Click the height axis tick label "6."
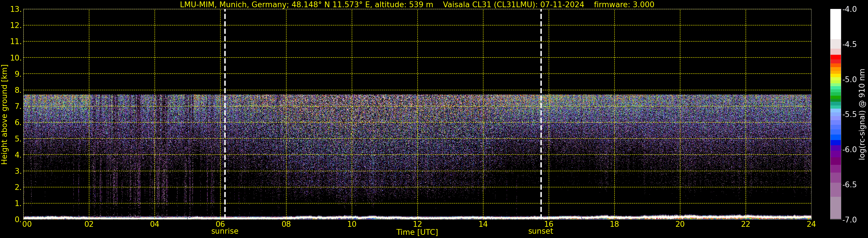 coord(18,122)
